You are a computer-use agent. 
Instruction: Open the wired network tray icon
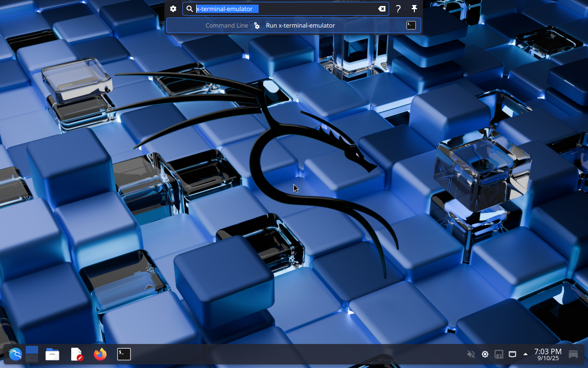[512, 354]
